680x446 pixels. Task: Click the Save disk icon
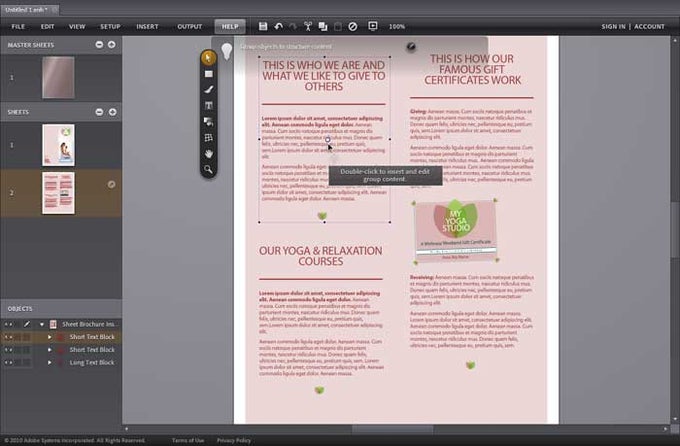coord(263,26)
